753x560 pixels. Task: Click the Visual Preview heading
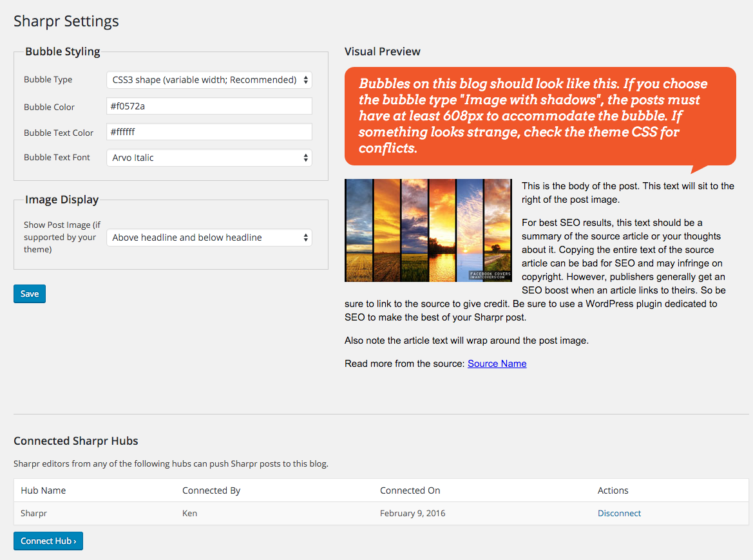pos(382,52)
